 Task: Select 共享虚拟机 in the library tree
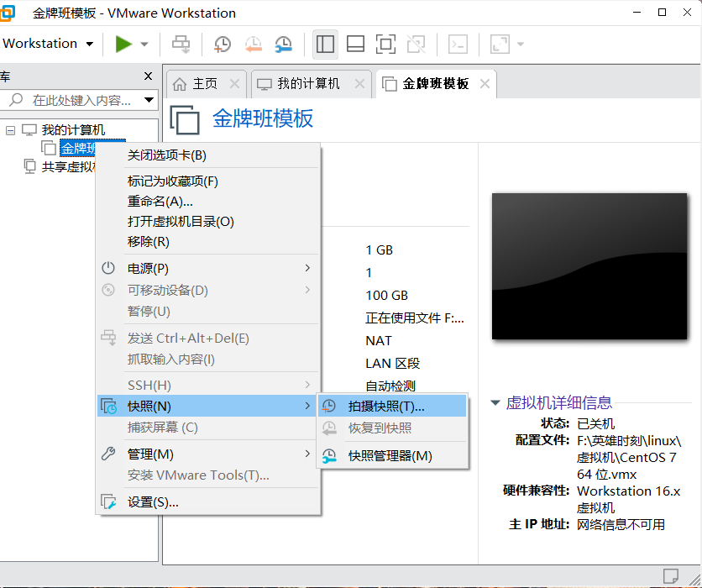pos(69,167)
